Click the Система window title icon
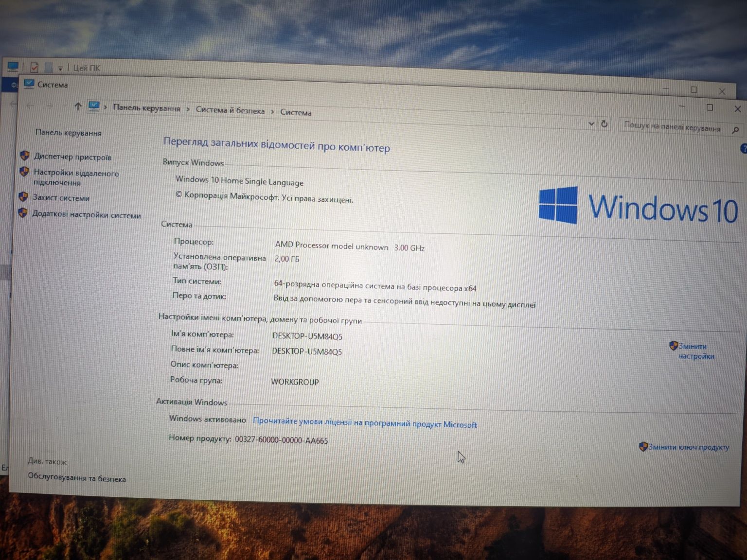The width and height of the screenshot is (747, 560). tap(29, 84)
